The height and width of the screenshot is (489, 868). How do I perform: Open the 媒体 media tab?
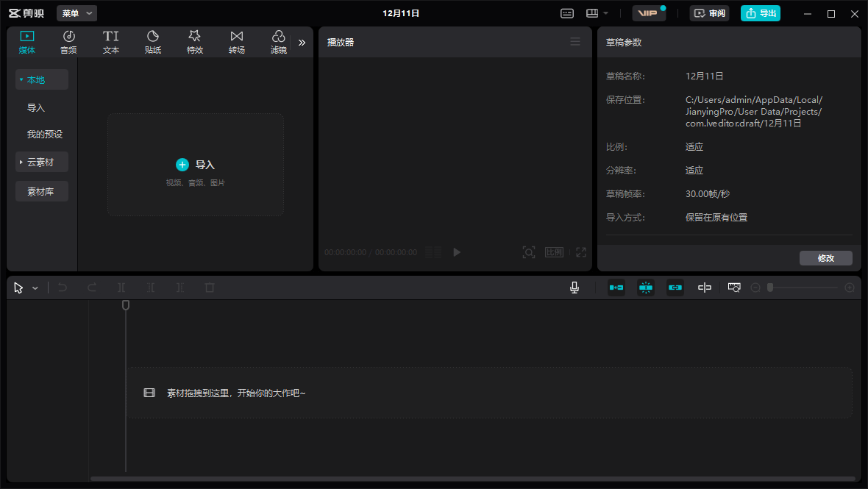click(x=27, y=42)
